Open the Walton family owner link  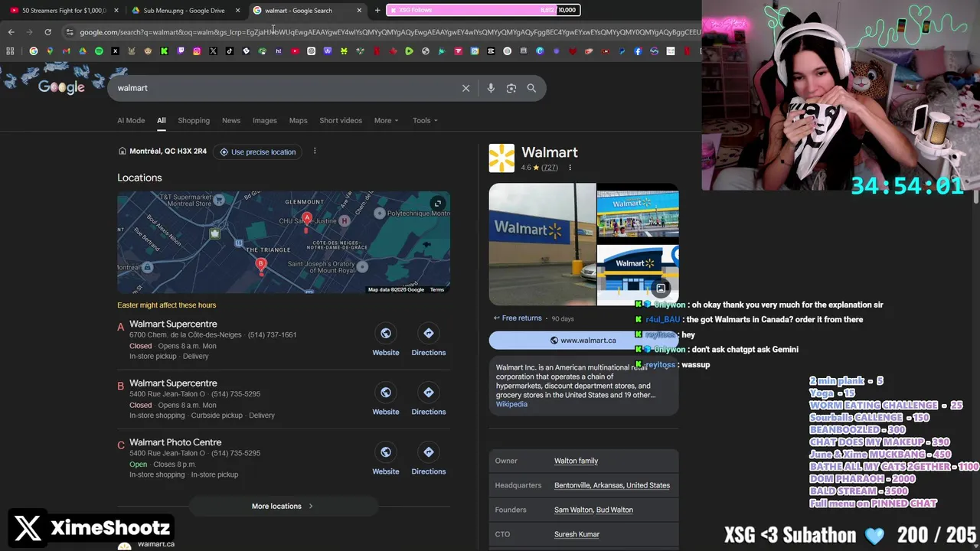576,461
